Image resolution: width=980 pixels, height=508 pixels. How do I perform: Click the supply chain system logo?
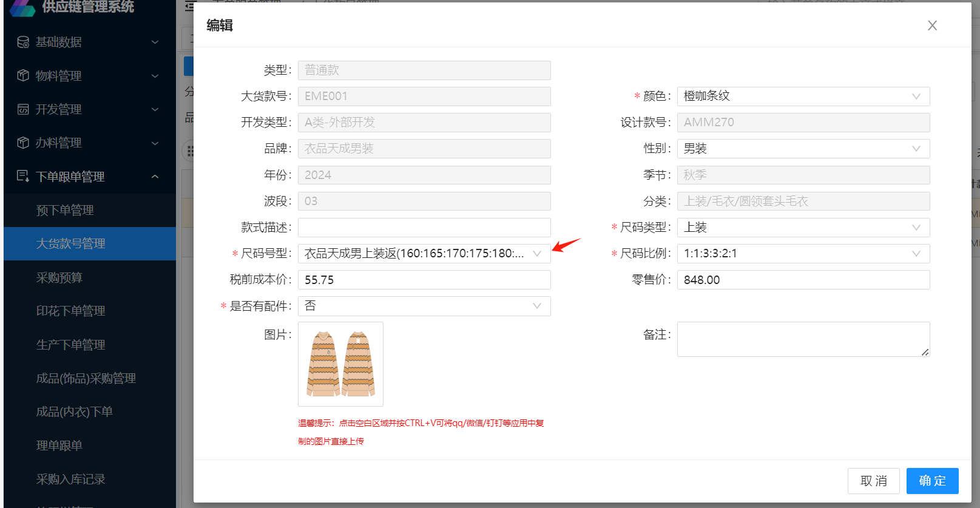tap(22, 7)
